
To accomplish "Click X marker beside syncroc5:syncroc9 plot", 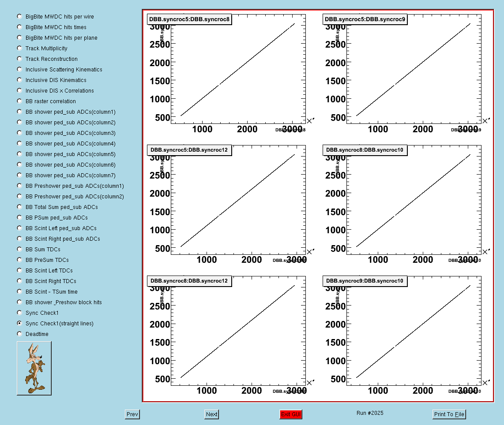I will [485, 121].
